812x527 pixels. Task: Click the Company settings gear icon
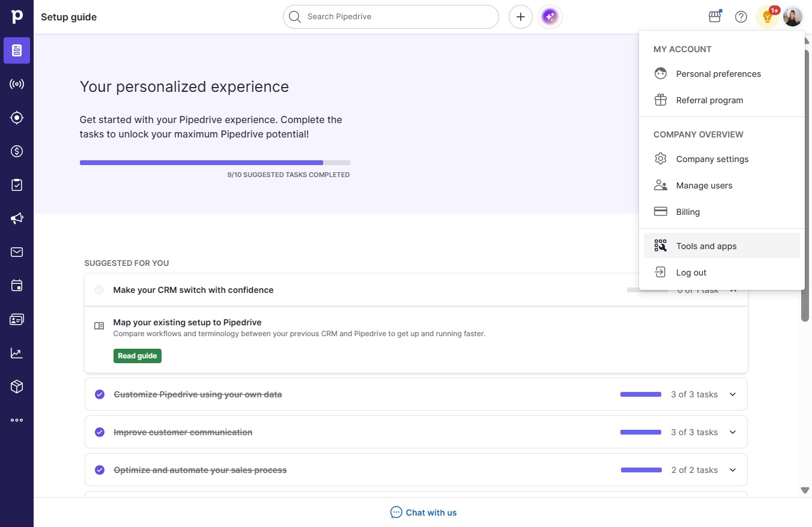pyautogui.click(x=661, y=159)
